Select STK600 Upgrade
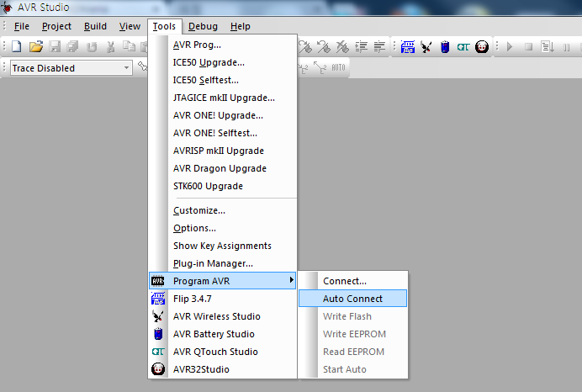The width and height of the screenshot is (582, 392). click(x=222, y=186)
